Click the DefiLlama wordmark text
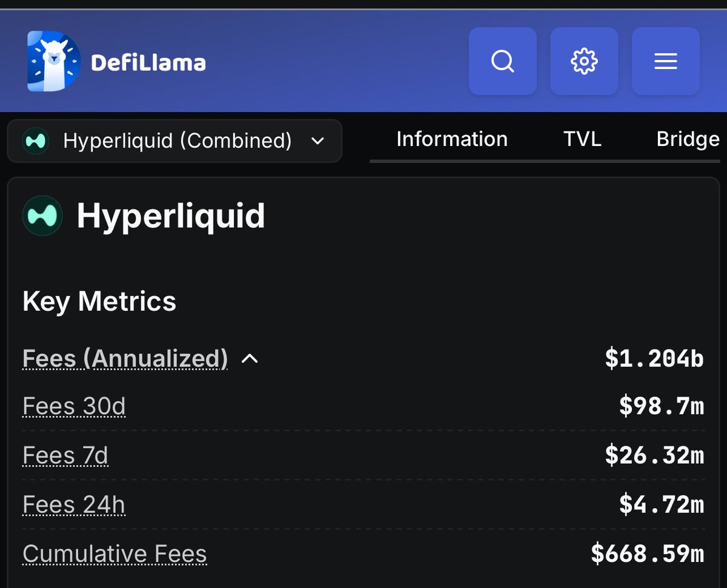This screenshot has height=588, width=727. tap(148, 62)
